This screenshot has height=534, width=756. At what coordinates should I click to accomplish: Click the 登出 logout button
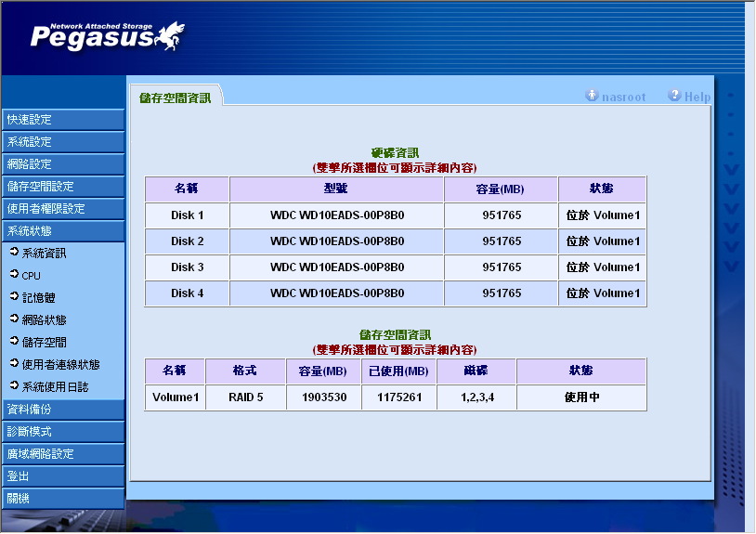(x=62, y=476)
